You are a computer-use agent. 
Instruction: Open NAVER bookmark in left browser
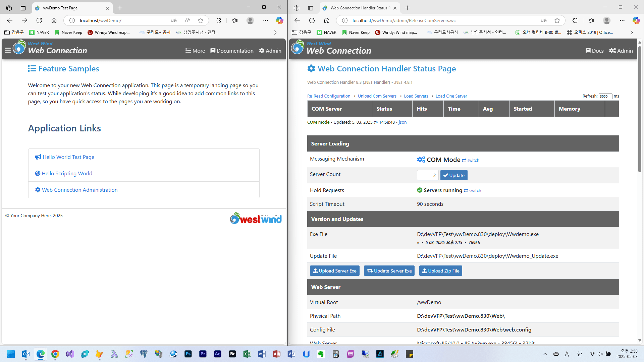[39, 33]
